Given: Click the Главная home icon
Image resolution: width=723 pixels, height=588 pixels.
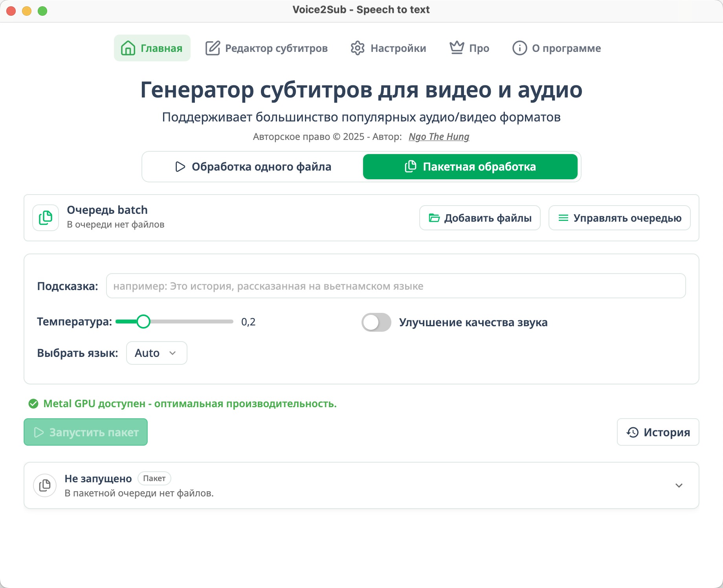Looking at the screenshot, I should 128,48.
